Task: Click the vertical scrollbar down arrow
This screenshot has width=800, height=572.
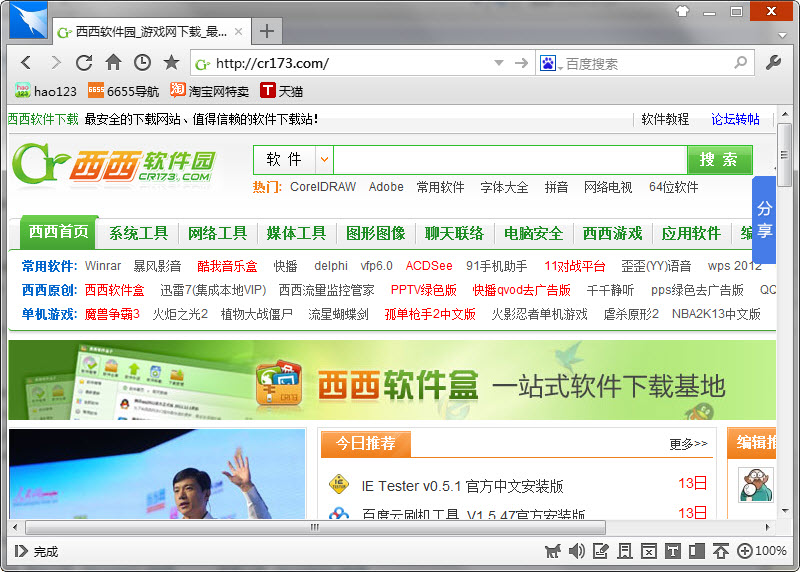Action: [785, 510]
